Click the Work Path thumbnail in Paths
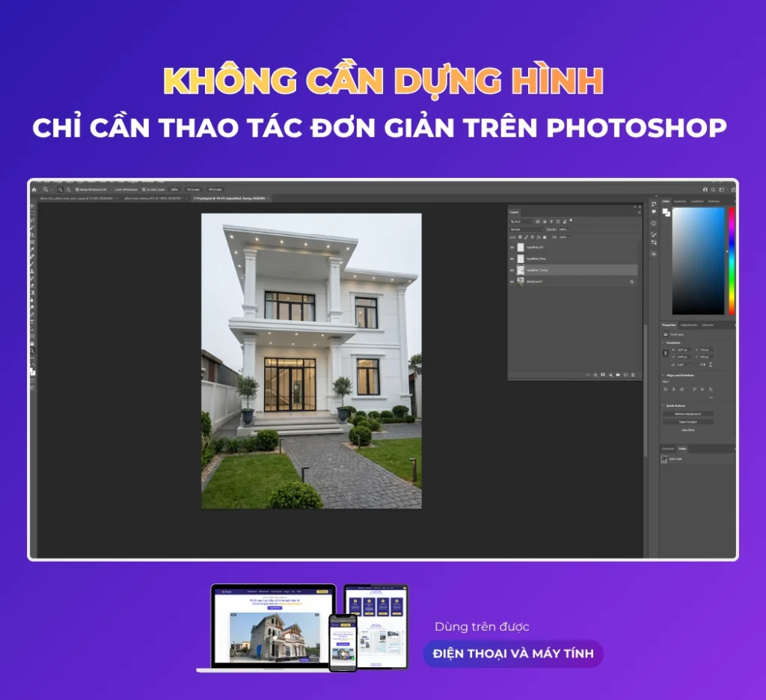Screen dimensions: 766x700 pos(665,458)
